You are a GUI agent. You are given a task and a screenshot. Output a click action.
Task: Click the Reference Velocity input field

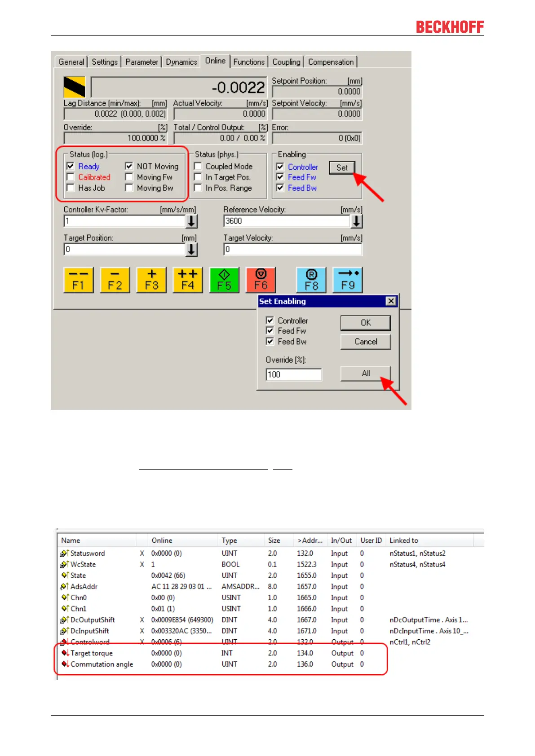pos(287,221)
